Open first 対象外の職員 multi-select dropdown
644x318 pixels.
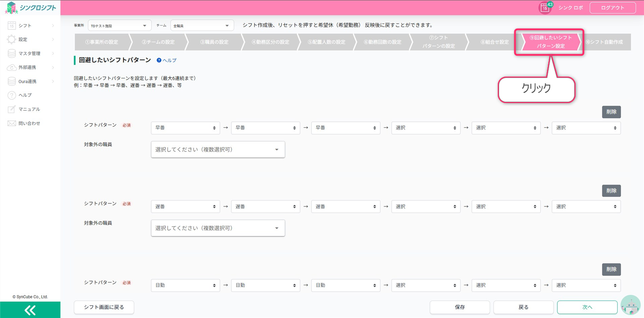(218, 150)
